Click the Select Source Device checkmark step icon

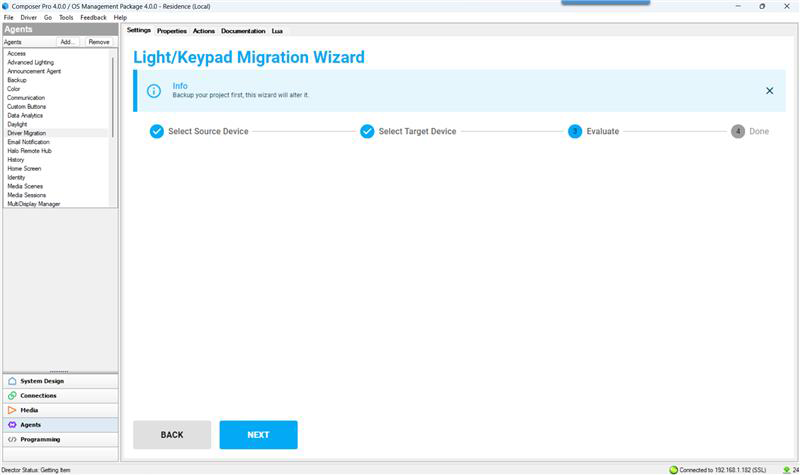(157, 131)
